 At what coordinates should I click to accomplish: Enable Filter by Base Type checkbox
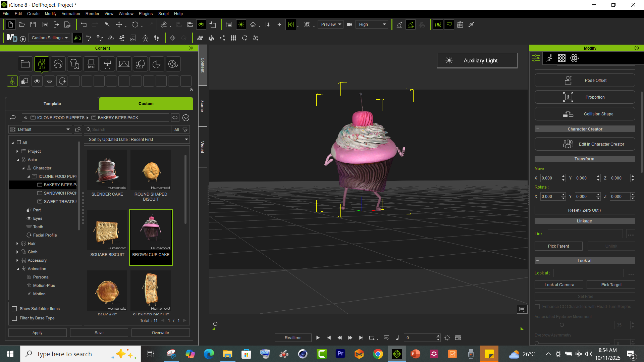coord(14,318)
